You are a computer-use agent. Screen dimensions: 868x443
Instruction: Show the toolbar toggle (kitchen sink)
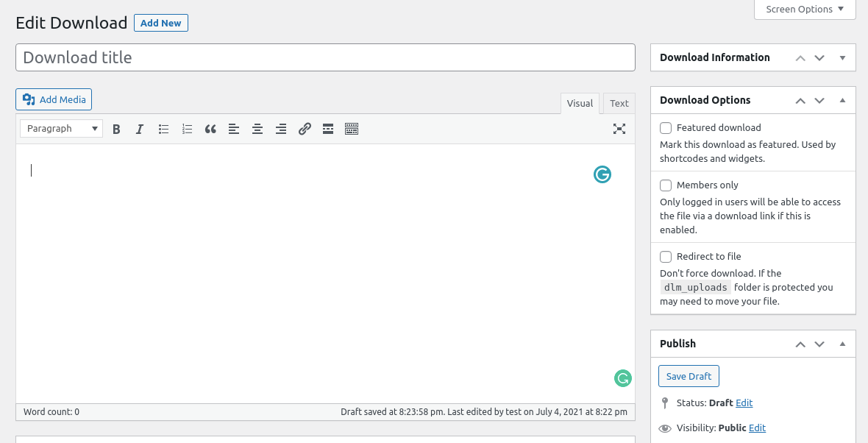(352, 129)
